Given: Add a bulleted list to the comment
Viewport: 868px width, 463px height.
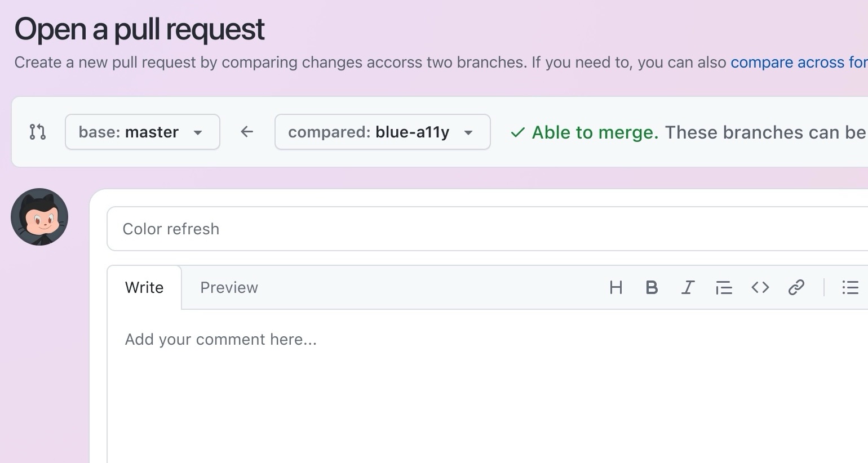Looking at the screenshot, I should [x=849, y=287].
